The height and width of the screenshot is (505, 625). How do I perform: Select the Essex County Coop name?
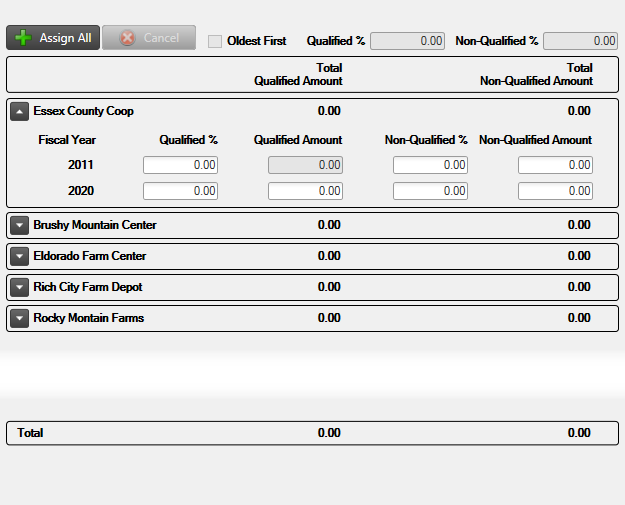tap(83, 111)
